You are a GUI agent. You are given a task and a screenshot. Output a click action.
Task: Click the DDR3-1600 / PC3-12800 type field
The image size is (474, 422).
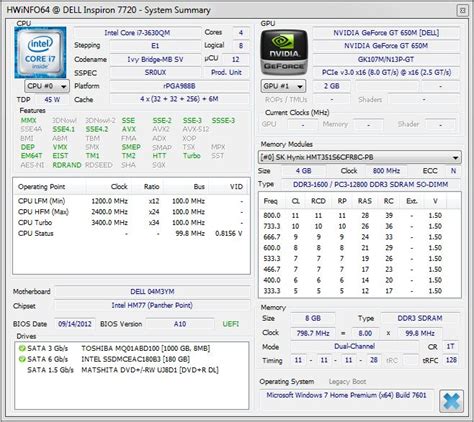[x=371, y=184]
